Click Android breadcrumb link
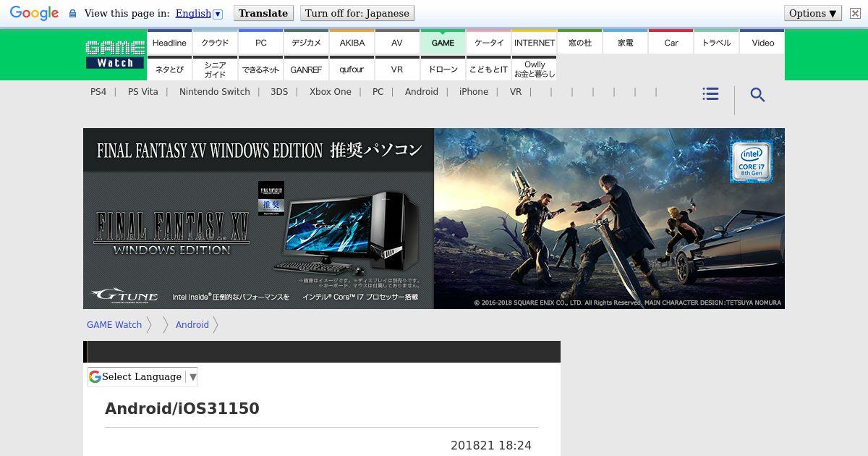The image size is (868, 456). [x=192, y=325]
